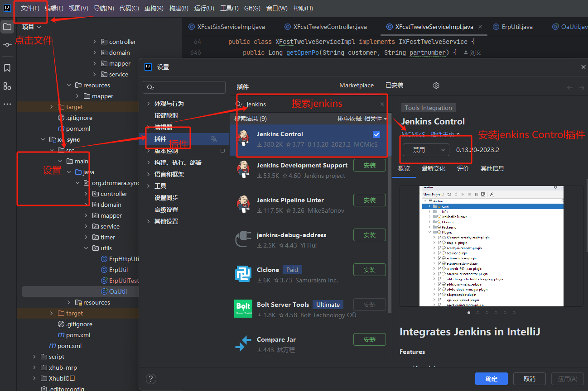Open the XFcstTwelveController.java editor tab
The width and height of the screenshot is (588, 391).
[330, 27]
